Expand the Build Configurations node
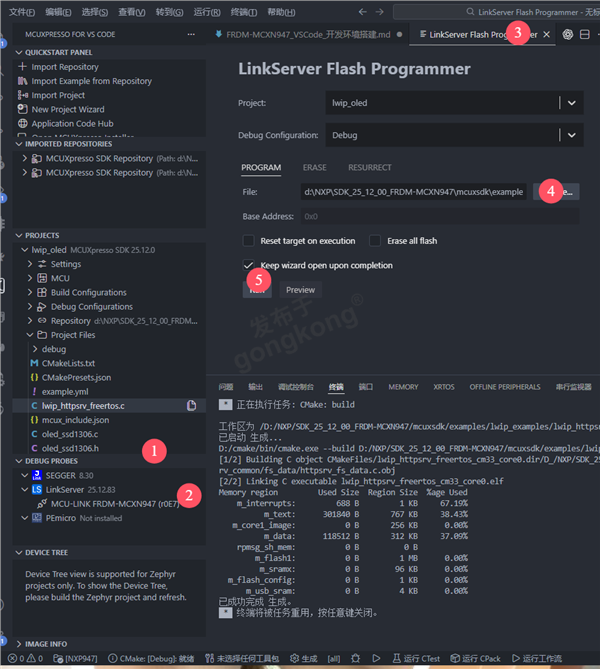This screenshot has height=669, width=600. 30,292
